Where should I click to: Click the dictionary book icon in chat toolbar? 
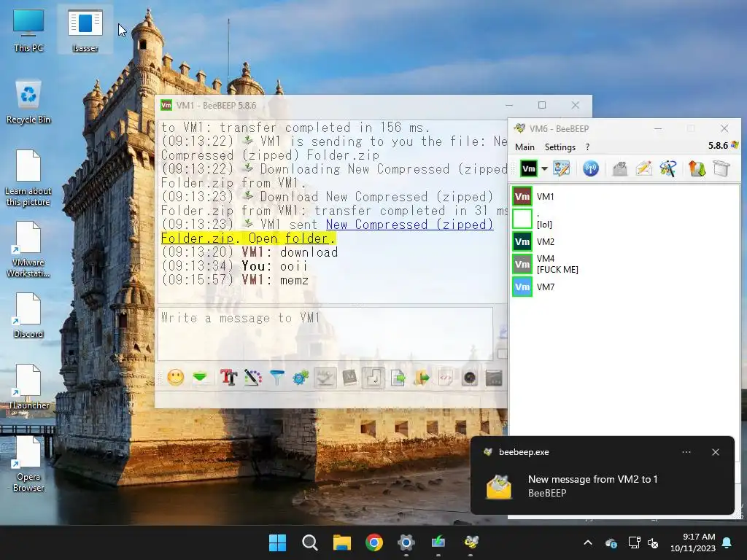click(x=349, y=378)
